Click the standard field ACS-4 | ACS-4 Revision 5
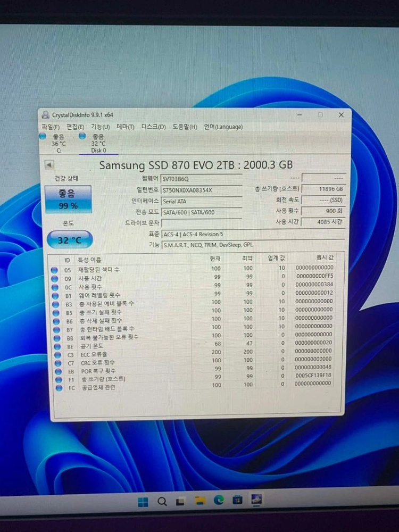Viewport: 399px width, 532px height. pyautogui.click(x=253, y=235)
